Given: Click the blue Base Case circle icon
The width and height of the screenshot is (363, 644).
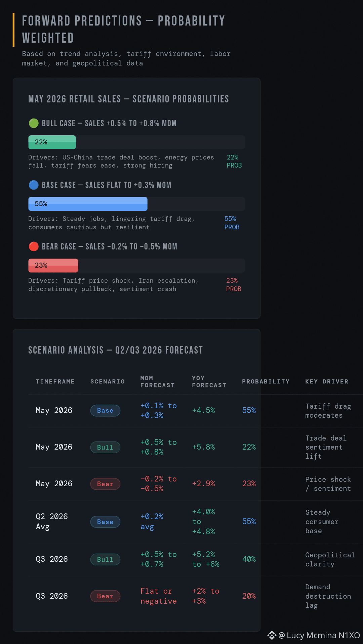Looking at the screenshot, I should (x=34, y=185).
